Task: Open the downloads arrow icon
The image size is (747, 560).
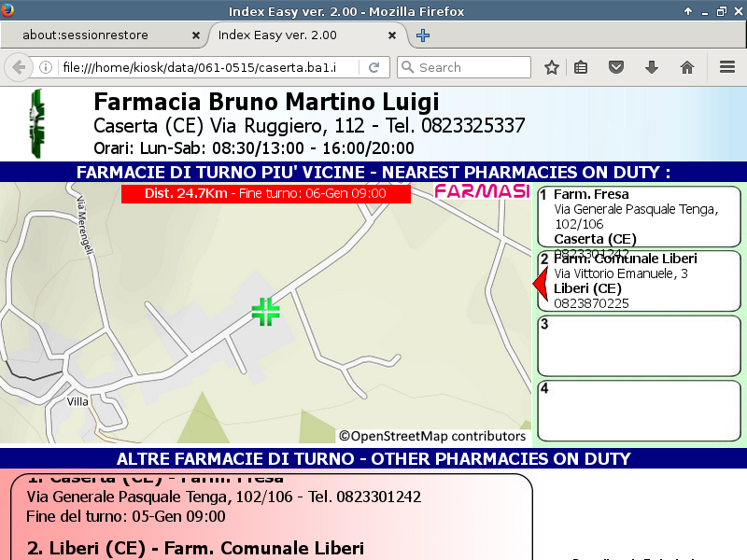Action: point(652,67)
